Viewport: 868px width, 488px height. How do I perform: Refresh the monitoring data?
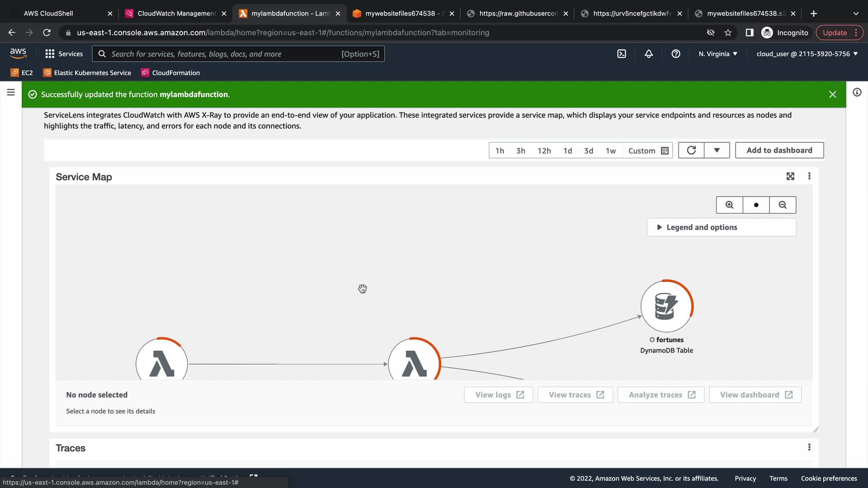[691, 150]
